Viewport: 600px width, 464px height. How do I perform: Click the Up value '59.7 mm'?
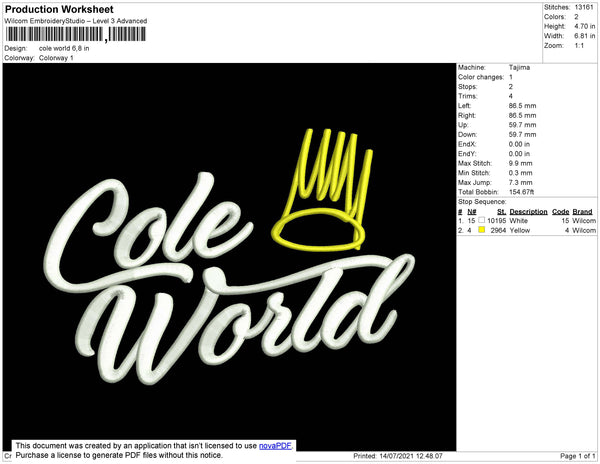[522, 125]
